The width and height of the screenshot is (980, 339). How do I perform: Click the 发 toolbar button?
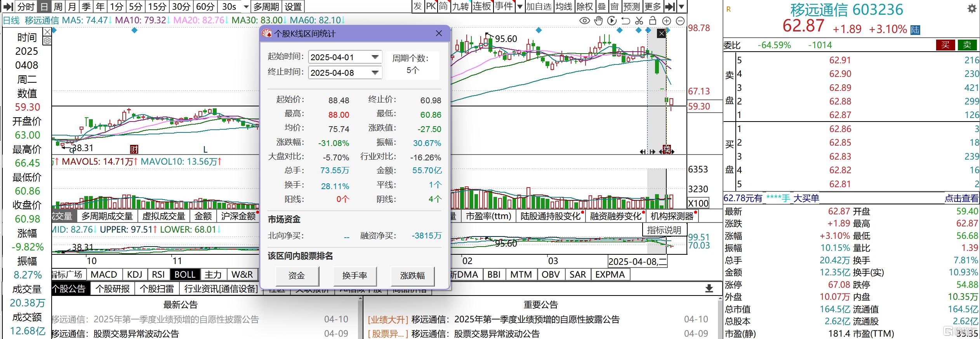pos(417,7)
